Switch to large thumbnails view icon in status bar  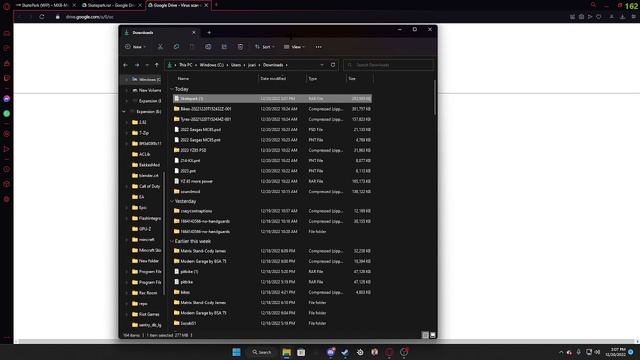pyautogui.click(x=433, y=335)
